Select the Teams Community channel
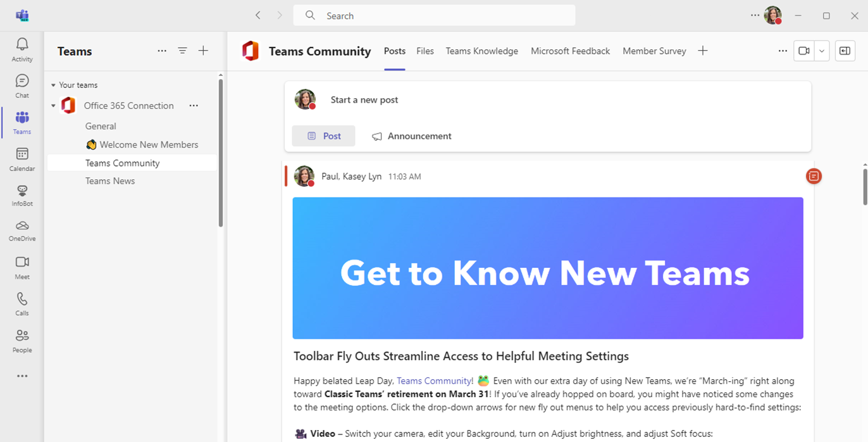 pos(132,163)
